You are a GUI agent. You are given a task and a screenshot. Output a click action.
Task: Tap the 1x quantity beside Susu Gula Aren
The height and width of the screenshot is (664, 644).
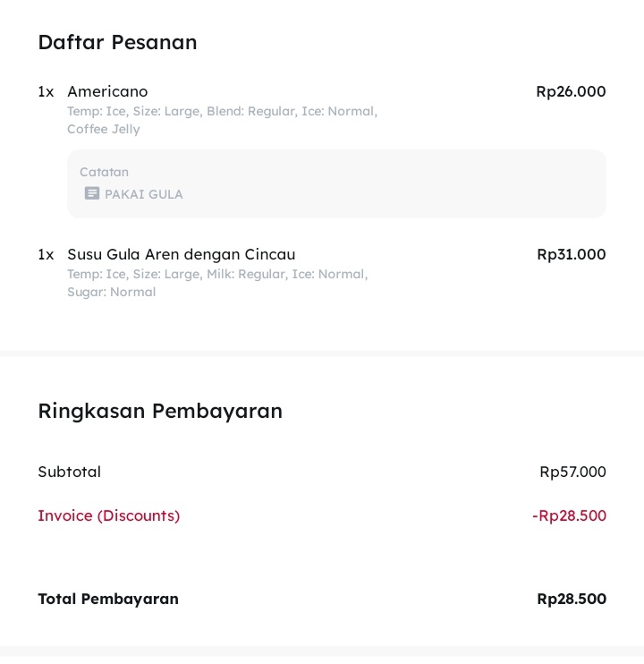point(46,254)
